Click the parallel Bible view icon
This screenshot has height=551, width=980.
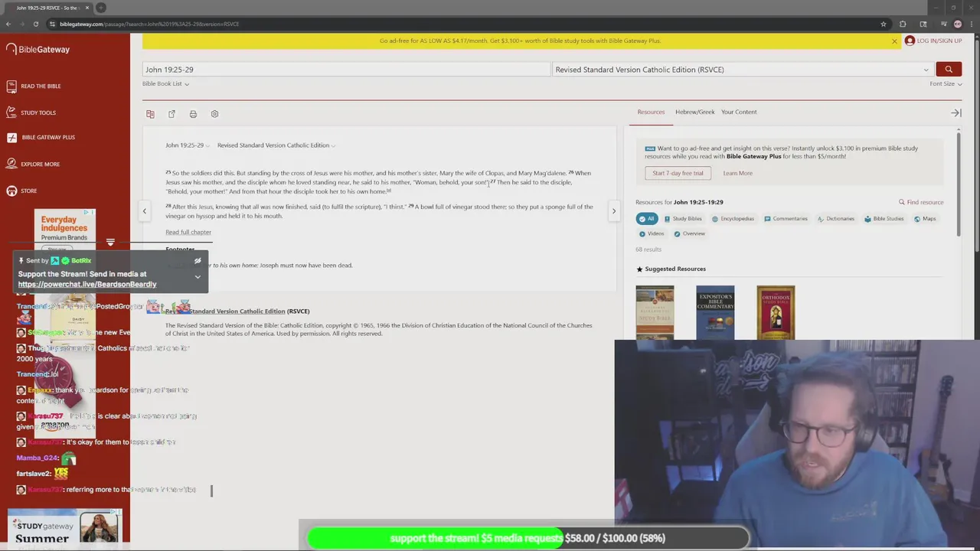150,114
